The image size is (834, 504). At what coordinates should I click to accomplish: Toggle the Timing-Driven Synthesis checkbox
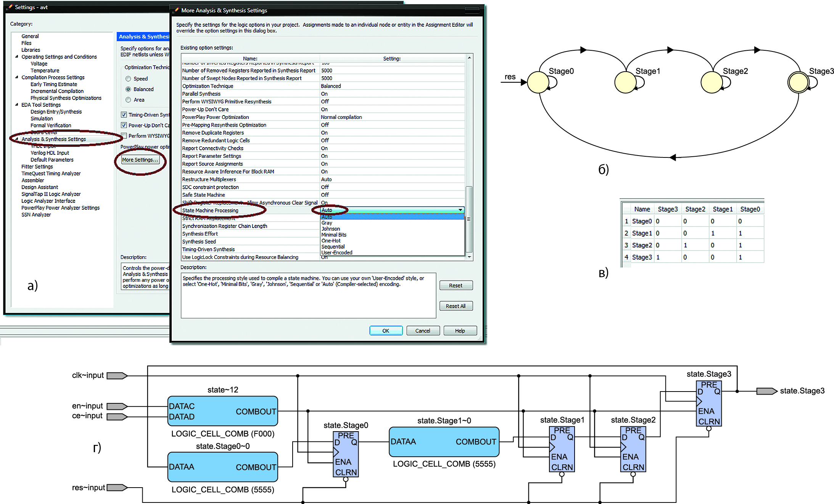(124, 115)
